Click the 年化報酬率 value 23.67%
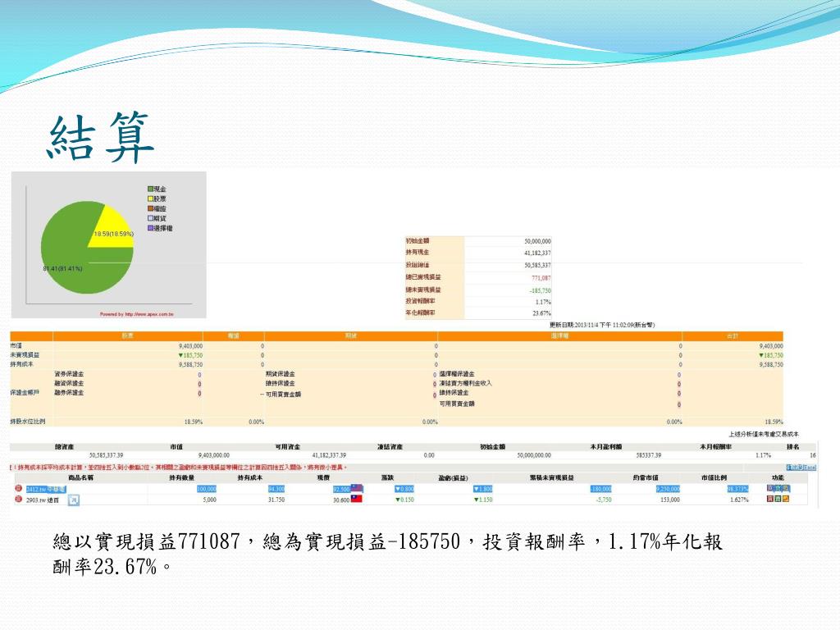Image resolution: width=840 pixels, height=630 pixels. click(541, 313)
